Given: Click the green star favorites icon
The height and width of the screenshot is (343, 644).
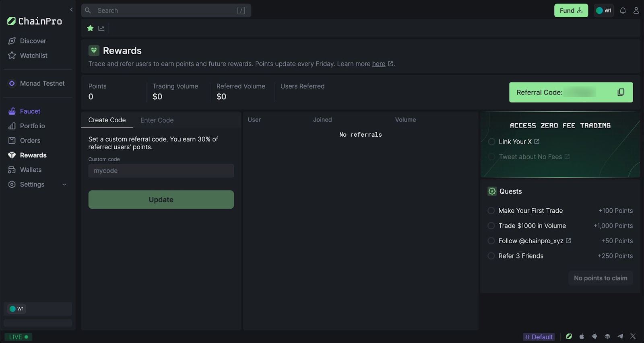Looking at the screenshot, I should point(90,28).
